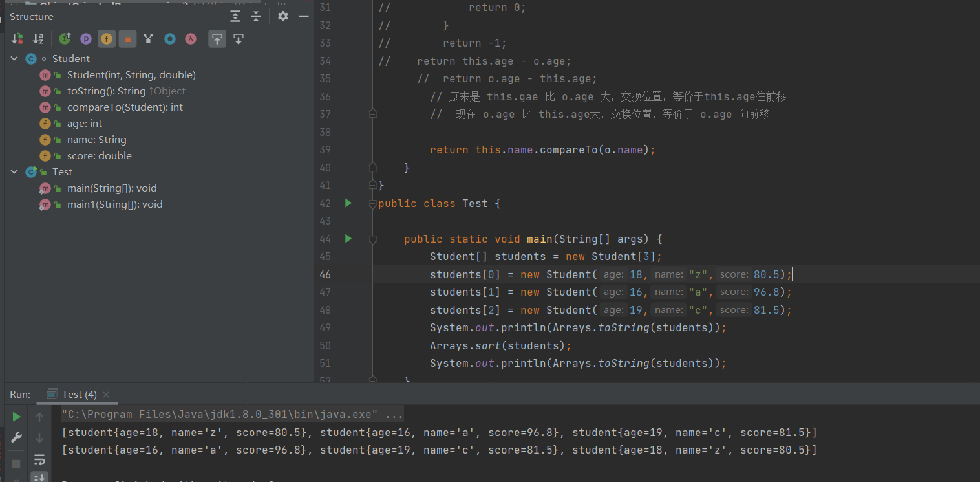This screenshot has width=980, height=482.
Task: Click students[1] assignment line
Action: 611,292
